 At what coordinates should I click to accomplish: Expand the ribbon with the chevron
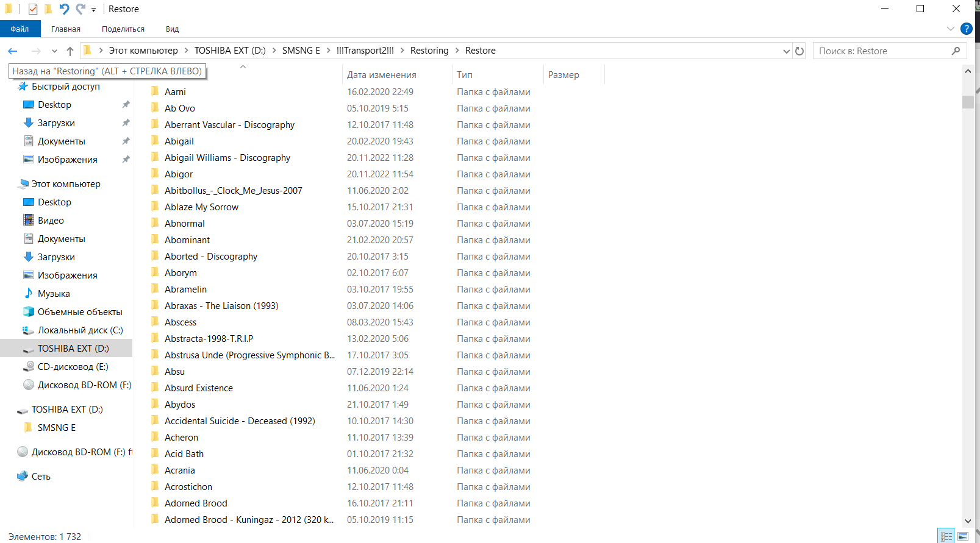click(x=950, y=29)
